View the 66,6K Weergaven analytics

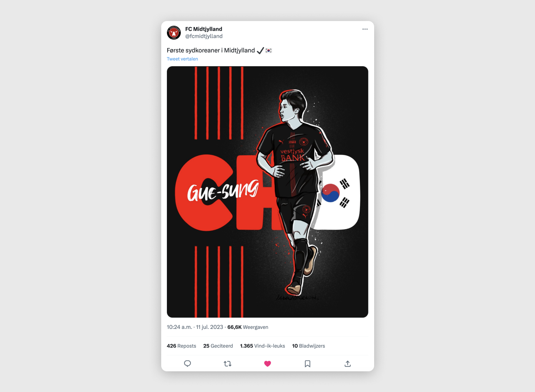point(248,327)
